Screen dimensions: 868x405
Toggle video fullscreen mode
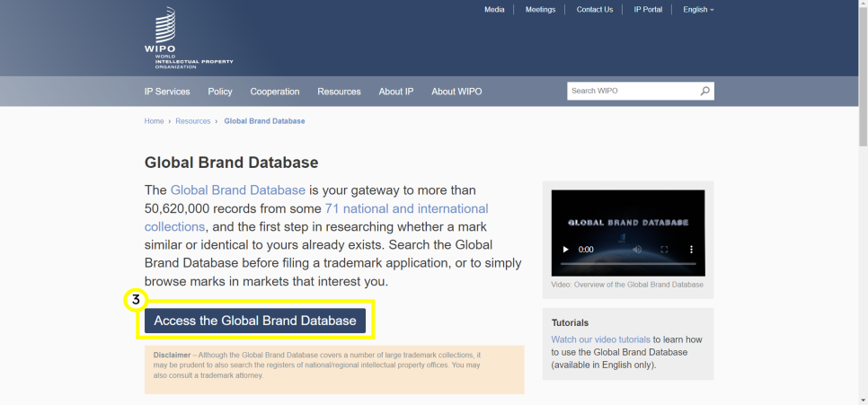(x=664, y=250)
